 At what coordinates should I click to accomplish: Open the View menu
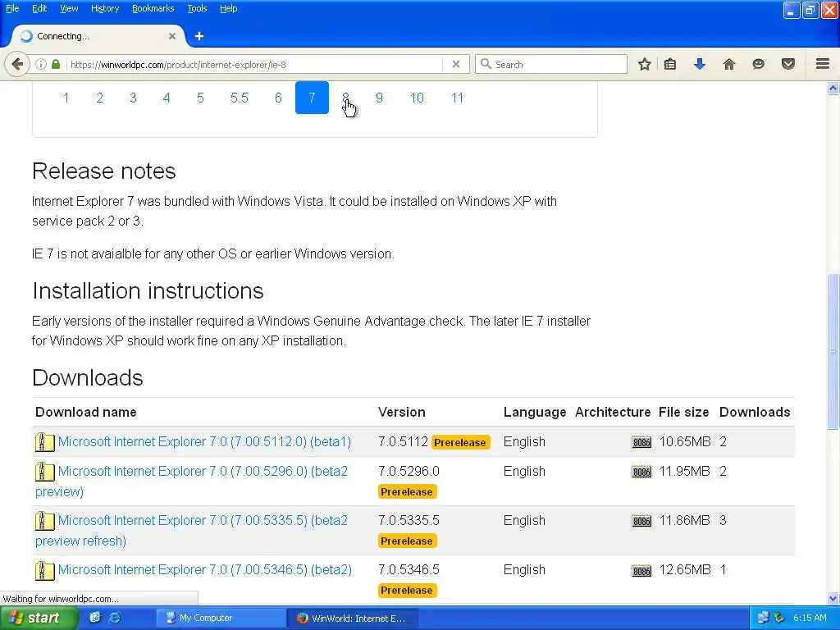click(x=69, y=8)
